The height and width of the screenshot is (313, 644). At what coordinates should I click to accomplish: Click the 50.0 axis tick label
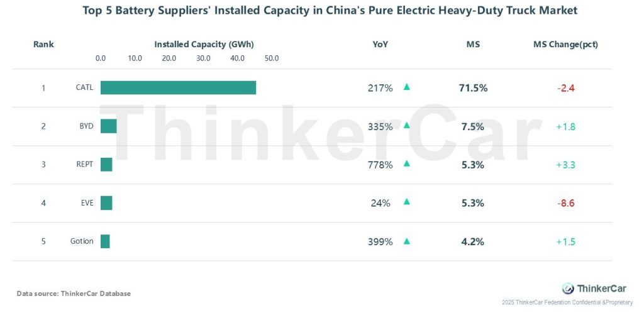point(272,58)
